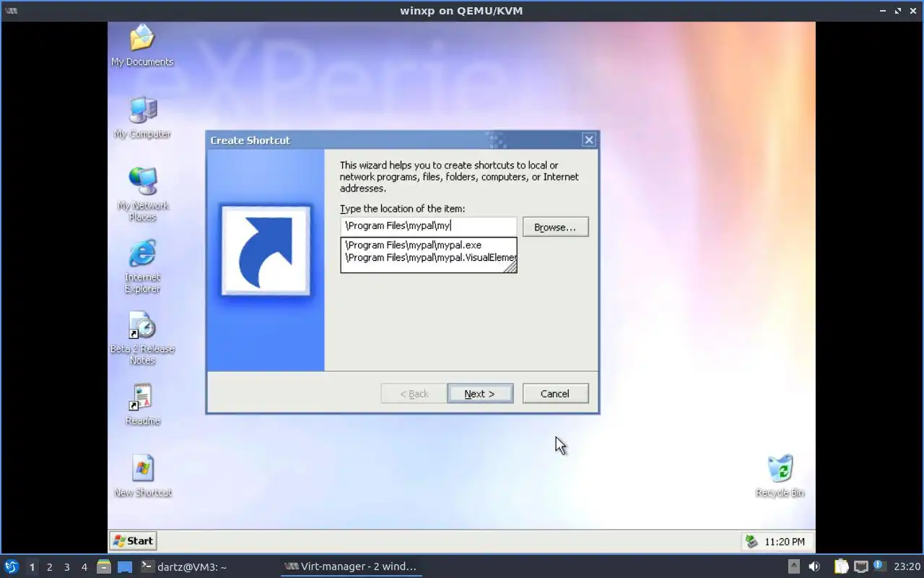Close the winxp QEMU/KVM window

[914, 11]
